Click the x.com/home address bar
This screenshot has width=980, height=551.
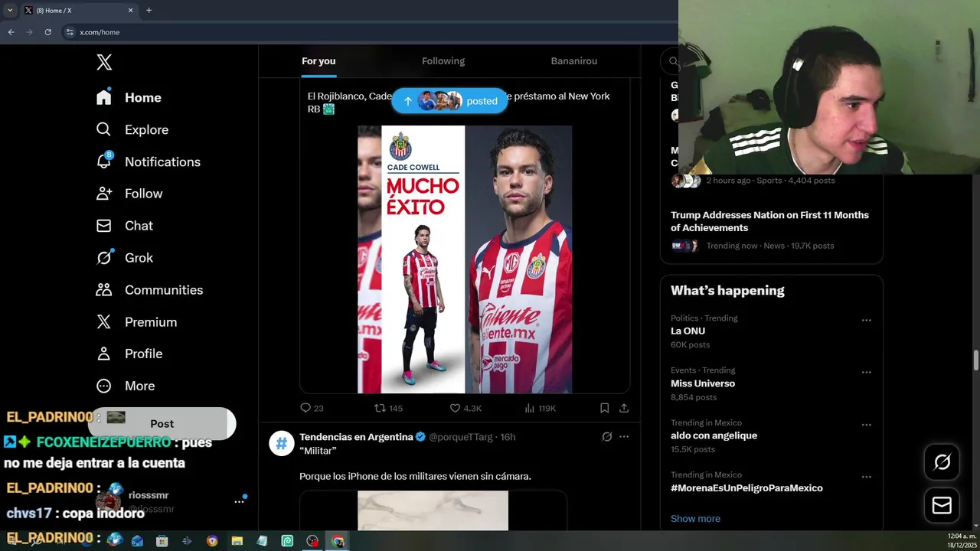(x=100, y=32)
